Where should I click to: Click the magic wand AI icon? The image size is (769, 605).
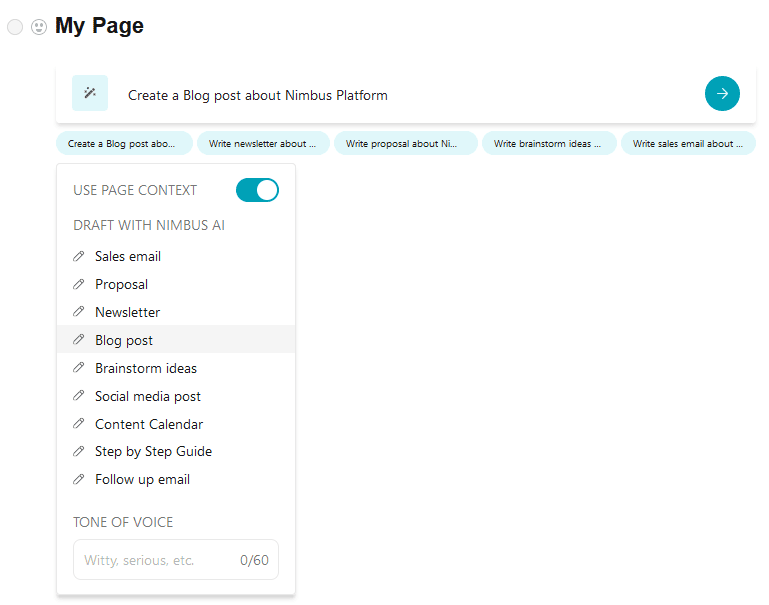point(90,93)
